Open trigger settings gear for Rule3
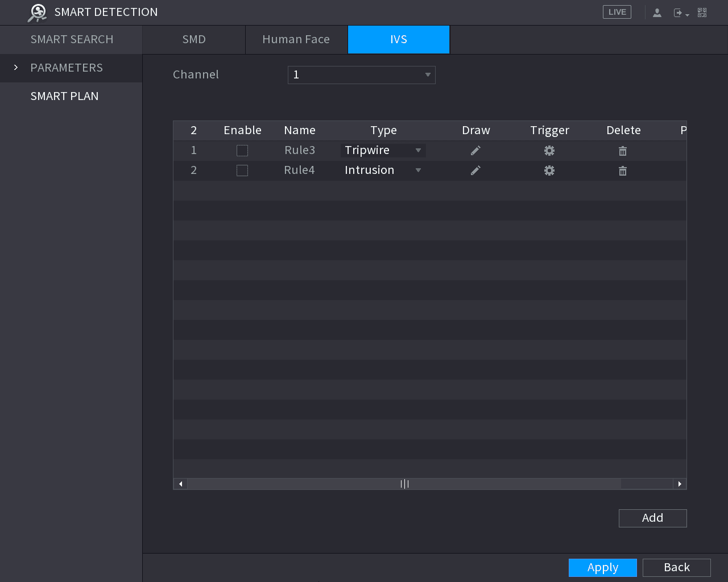The height and width of the screenshot is (582, 728). [549, 151]
